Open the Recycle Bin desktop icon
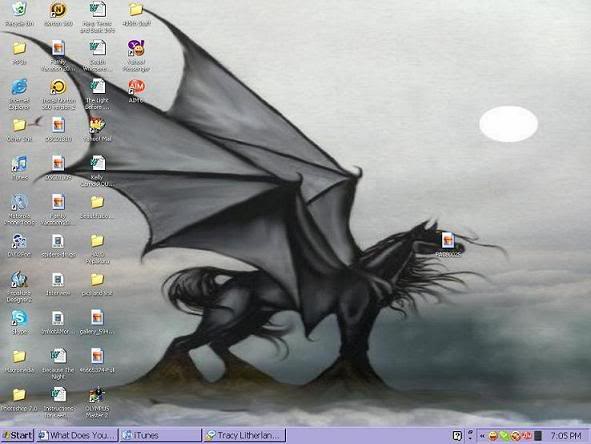Viewport: 591px width, 444px height. pos(19,13)
